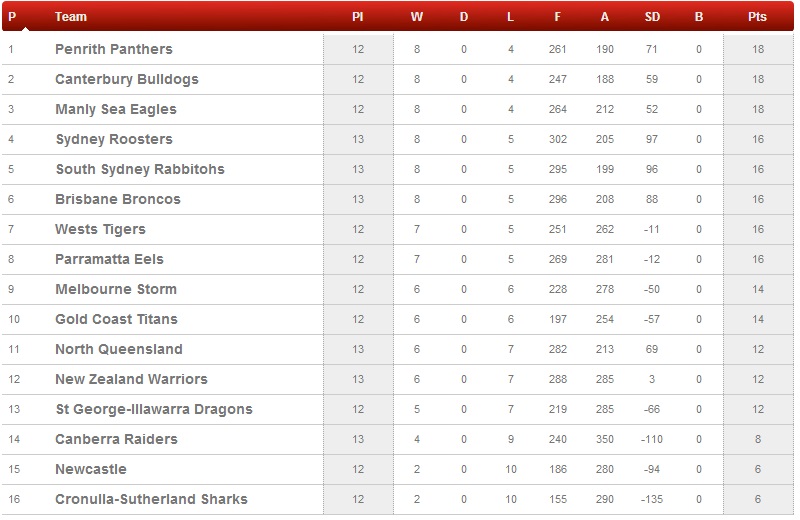Screen dimensions: 800x520
Task: Sort by the Pts column header
Action: (x=757, y=17)
